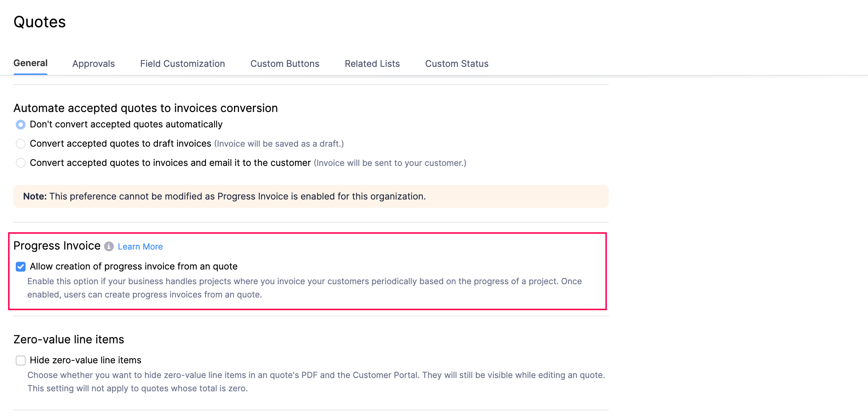The width and height of the screenshot is (868, 420).
Task: Click the Quotes page heading
Action: 40,22
